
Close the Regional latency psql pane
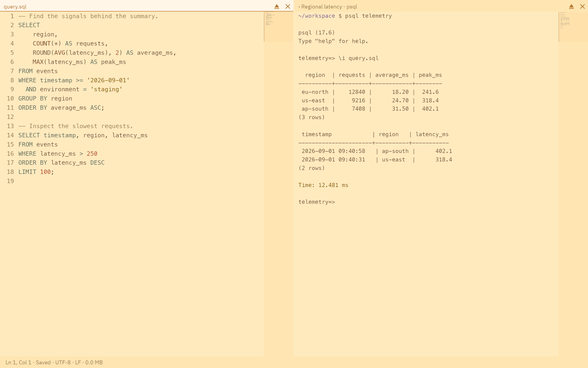[582, 7]
